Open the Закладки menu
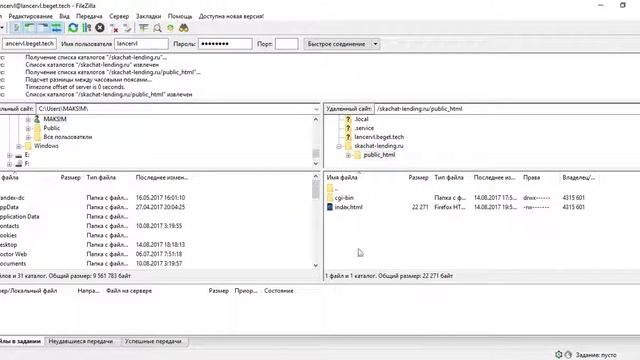This screenshot has height=360, width=640. pos(149,16)
